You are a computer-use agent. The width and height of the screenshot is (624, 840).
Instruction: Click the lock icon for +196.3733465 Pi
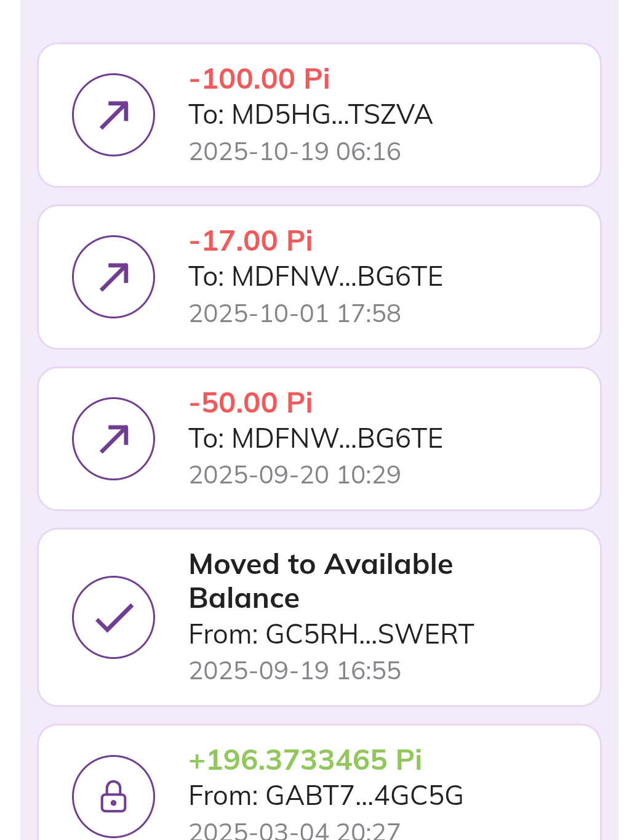tap(113, 796)
